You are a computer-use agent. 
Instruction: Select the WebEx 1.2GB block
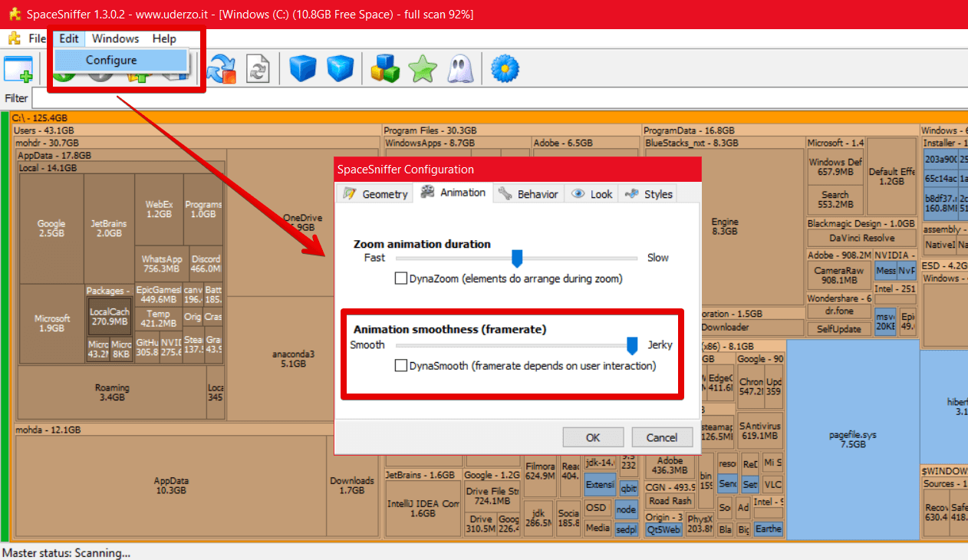pos(159,209)
